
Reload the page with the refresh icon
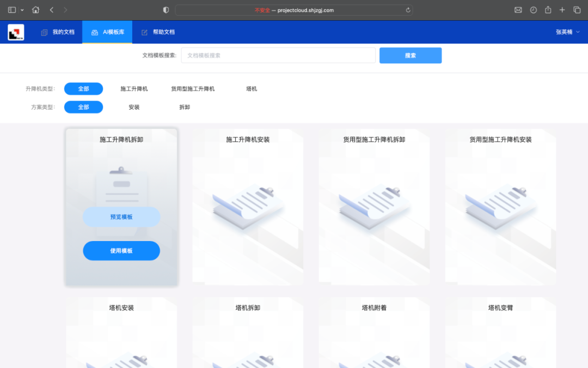pos(408,10)
